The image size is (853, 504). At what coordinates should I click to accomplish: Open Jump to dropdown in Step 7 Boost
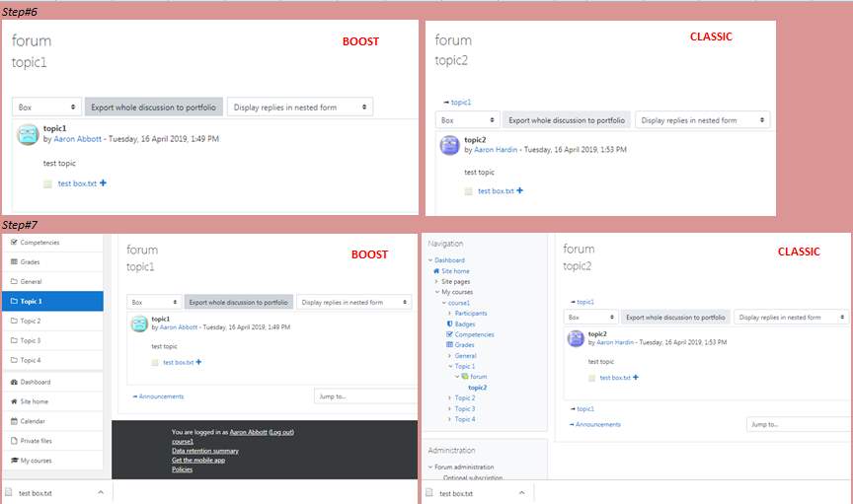(365, 396)
